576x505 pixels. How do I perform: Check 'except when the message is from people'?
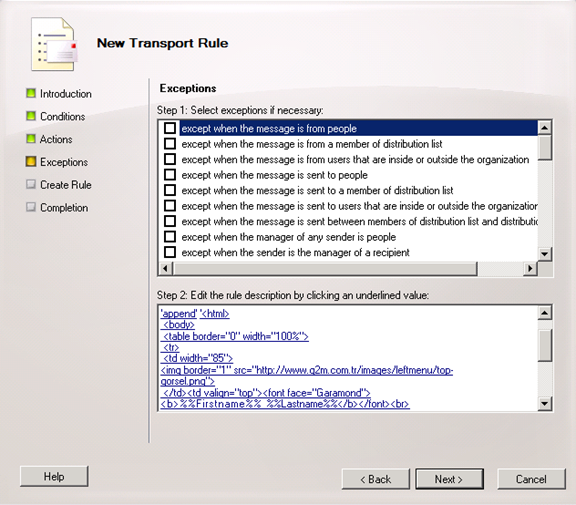[x=170, y=128]
